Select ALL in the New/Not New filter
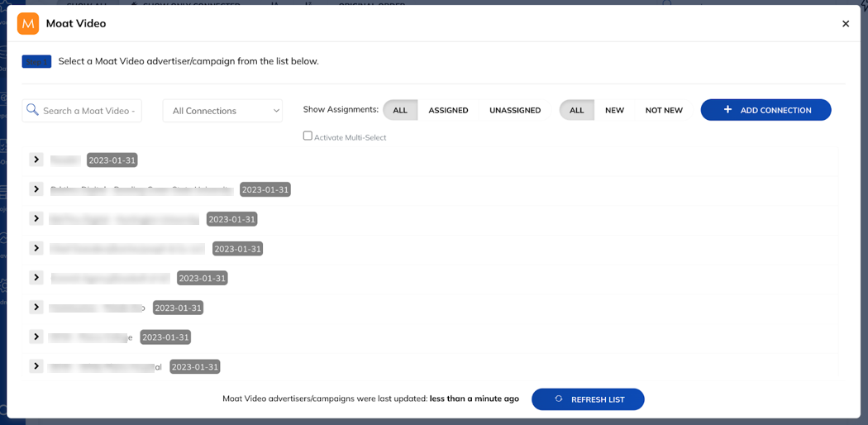The height and width of the screenshot is (425, 868). tap(577, 110)
